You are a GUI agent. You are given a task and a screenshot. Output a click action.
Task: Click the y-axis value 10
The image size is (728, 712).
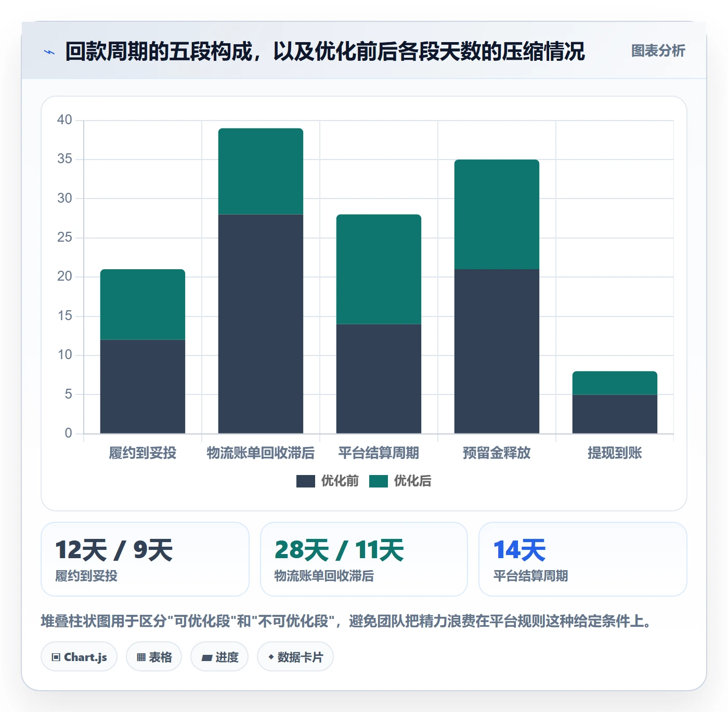point(64,355)
